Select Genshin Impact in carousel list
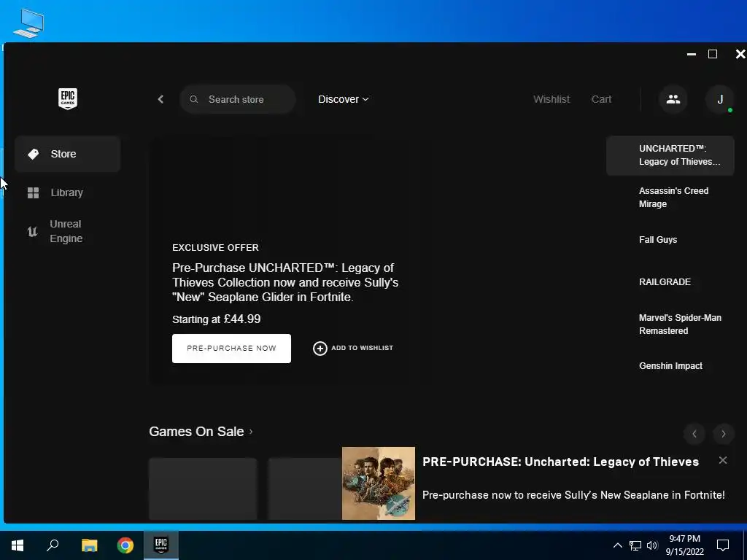 click(x=670, y=366)
